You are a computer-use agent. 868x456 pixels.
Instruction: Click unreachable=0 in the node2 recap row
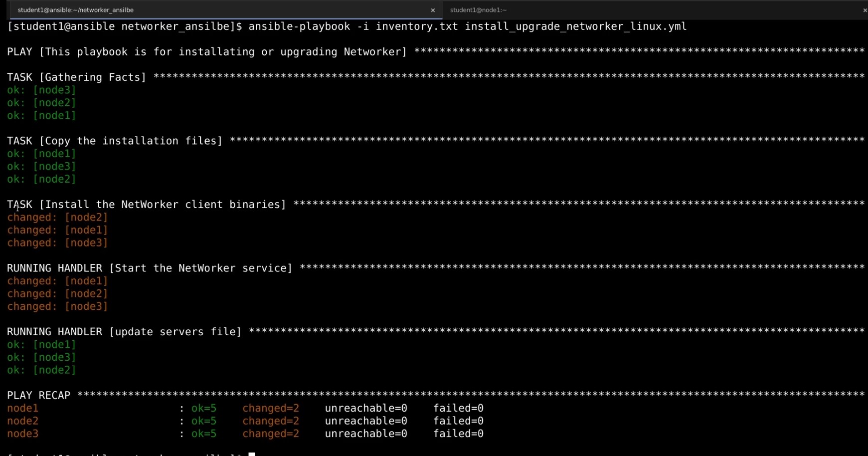(x=366, y=421)
